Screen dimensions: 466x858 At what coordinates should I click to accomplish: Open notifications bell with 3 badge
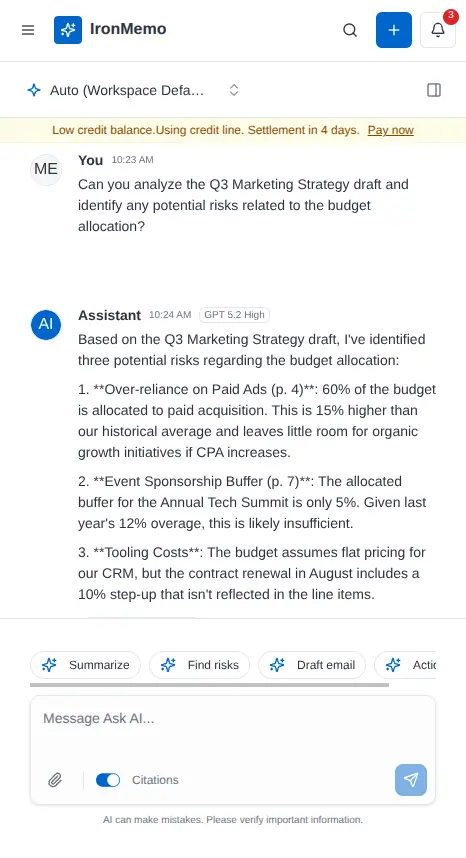[438, 30]
